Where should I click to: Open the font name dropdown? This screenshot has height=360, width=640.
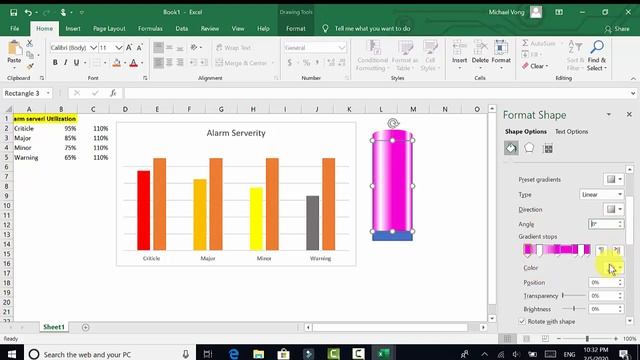point(93,48)
